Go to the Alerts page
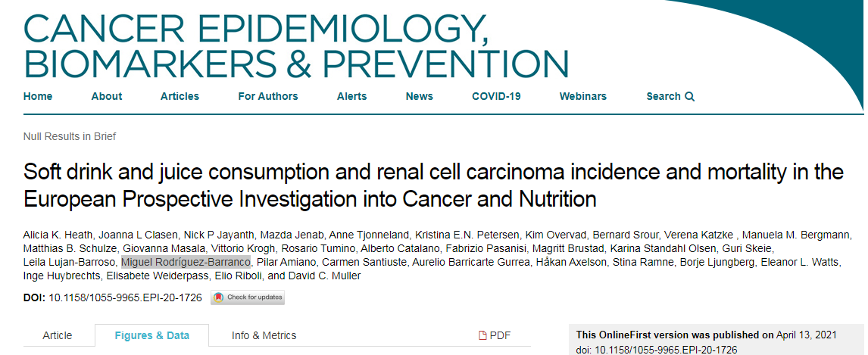Viewport: 868px width, 355px height. (x=351, y=96)
